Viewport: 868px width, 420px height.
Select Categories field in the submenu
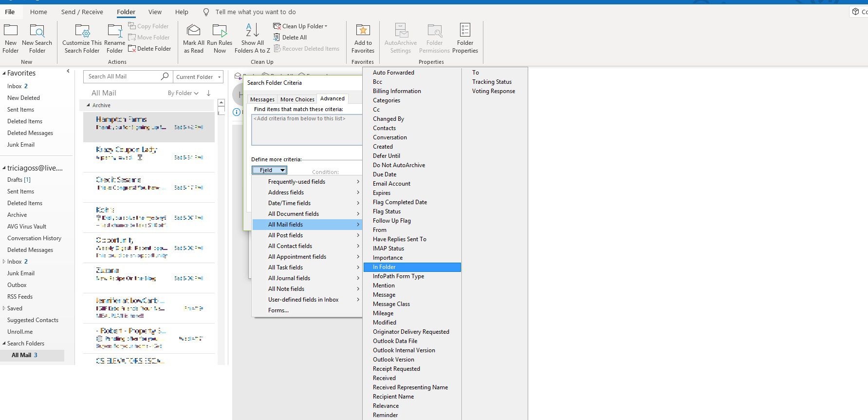click(x=412, y=100)
